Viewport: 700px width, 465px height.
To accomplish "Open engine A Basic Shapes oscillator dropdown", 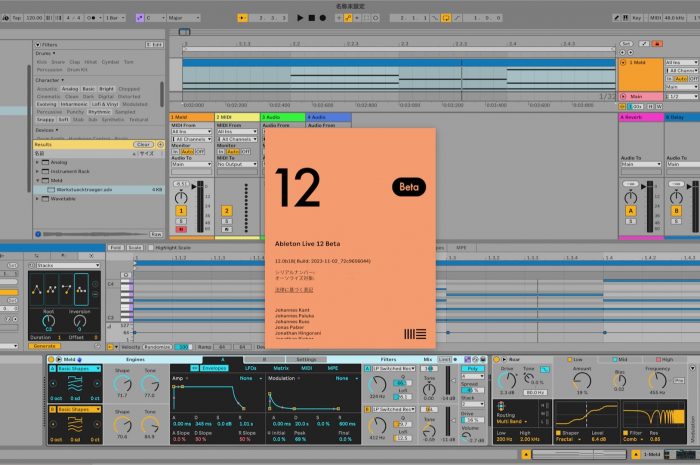I will pos(79,369).
